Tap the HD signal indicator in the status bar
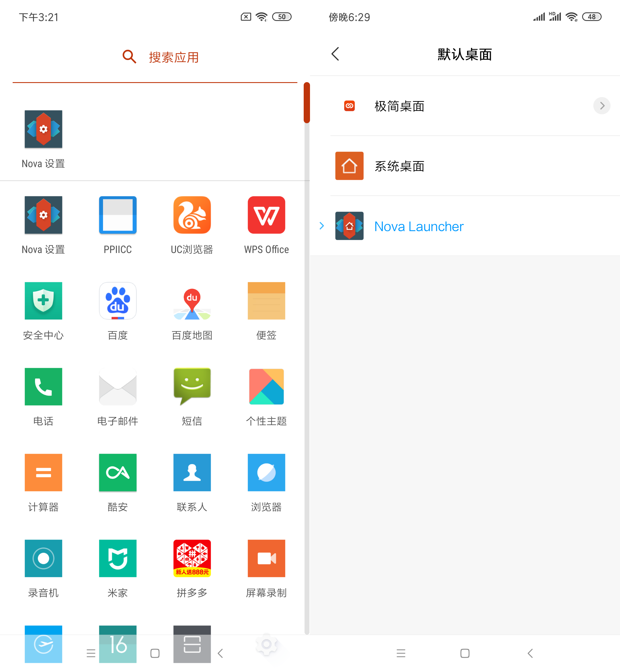 [555, 16]
